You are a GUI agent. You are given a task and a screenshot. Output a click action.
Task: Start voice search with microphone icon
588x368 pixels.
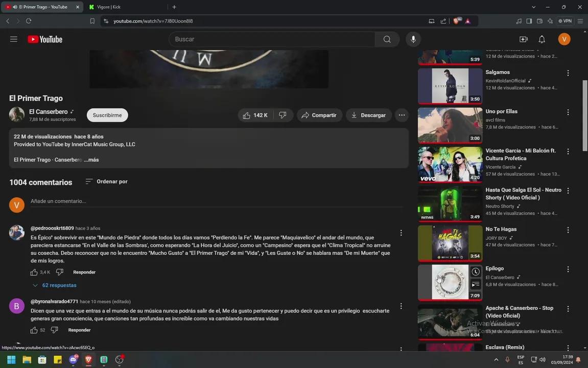pyautogui.click(x=413, y=39)
